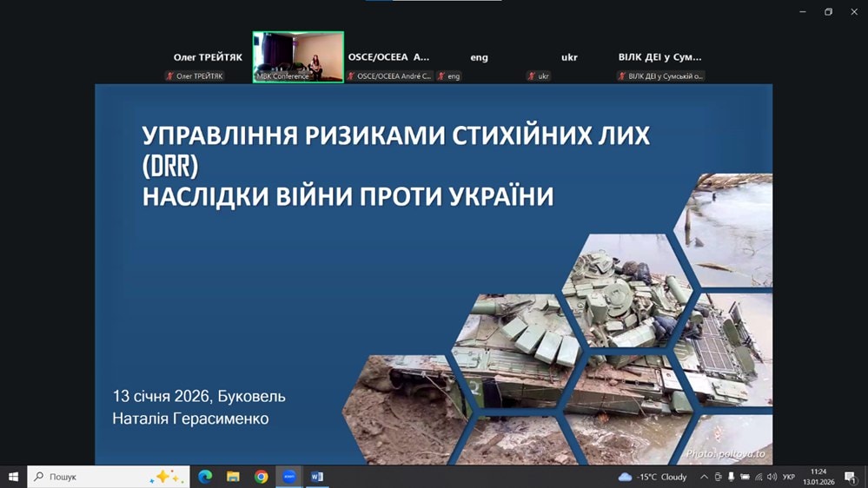868x488 pixels.
Task: Click the Пошук taskbar search box
Action: point(96,477)
